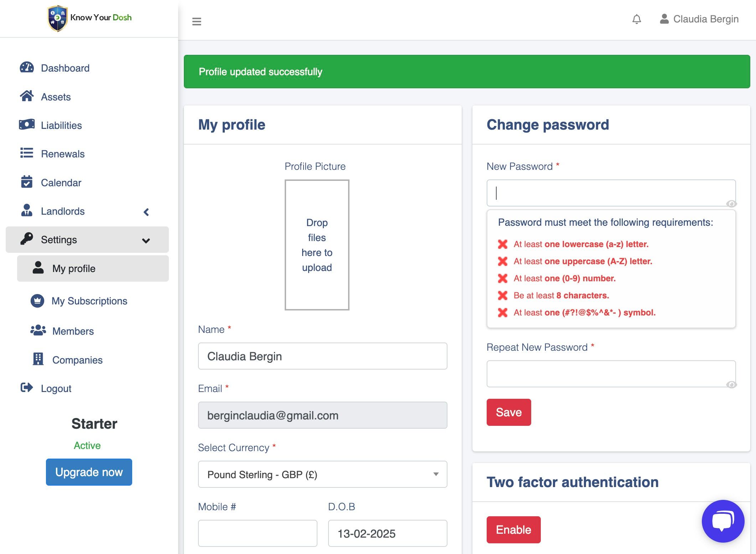
Task: Click the hamburger menu icon
Action: pos(197,21)
